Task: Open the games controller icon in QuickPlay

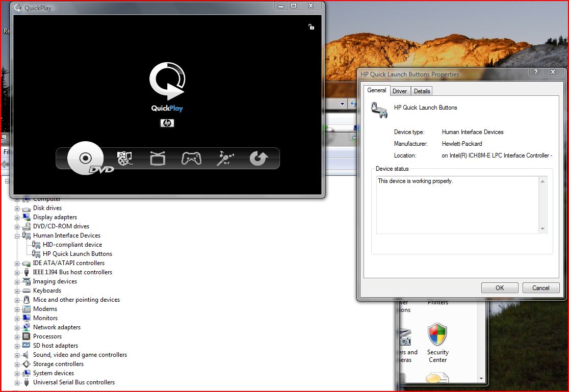Action: tap(192, 159)
